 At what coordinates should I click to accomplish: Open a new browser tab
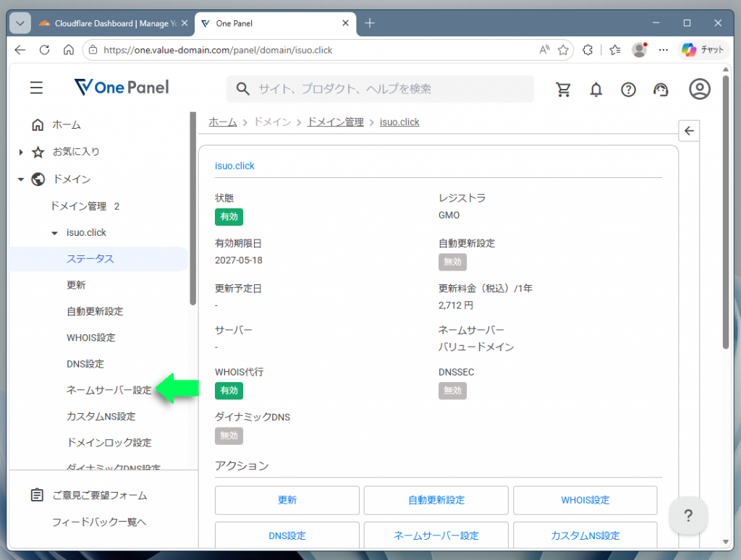coord(370,23)
